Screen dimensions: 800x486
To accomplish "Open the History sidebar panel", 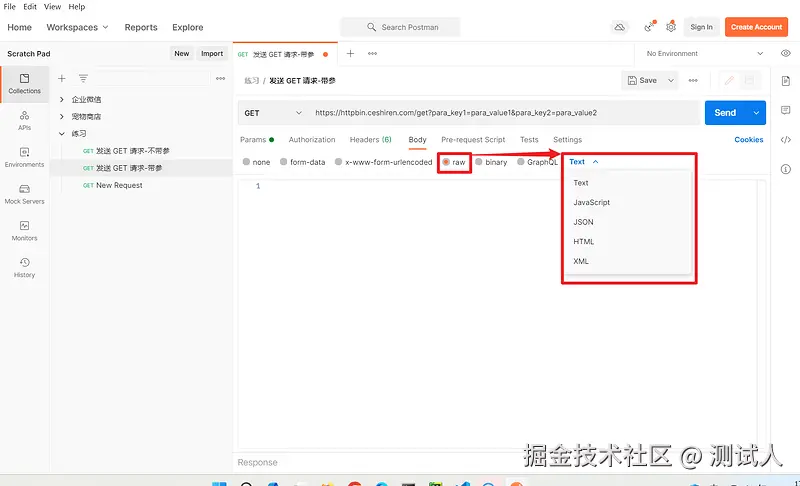I will coord(24,267).
